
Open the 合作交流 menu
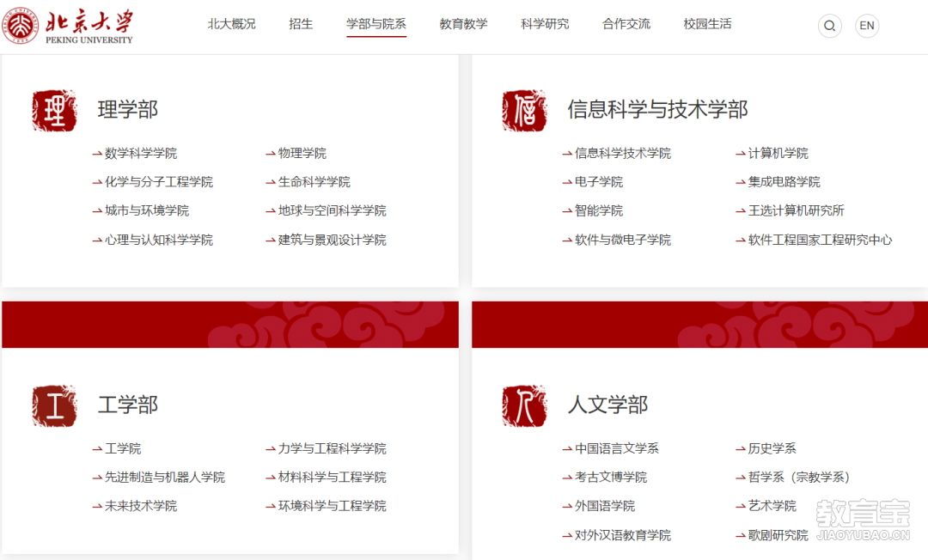pos(626,24)
